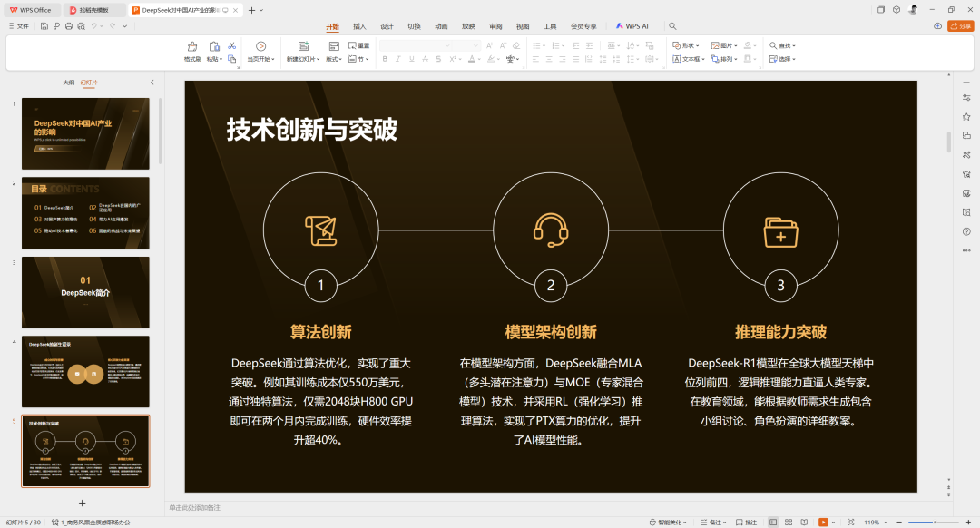Viewport: 980px width, 528px height.
Task: Switch to normal view in status bar
Action: (x=773, y=523)
